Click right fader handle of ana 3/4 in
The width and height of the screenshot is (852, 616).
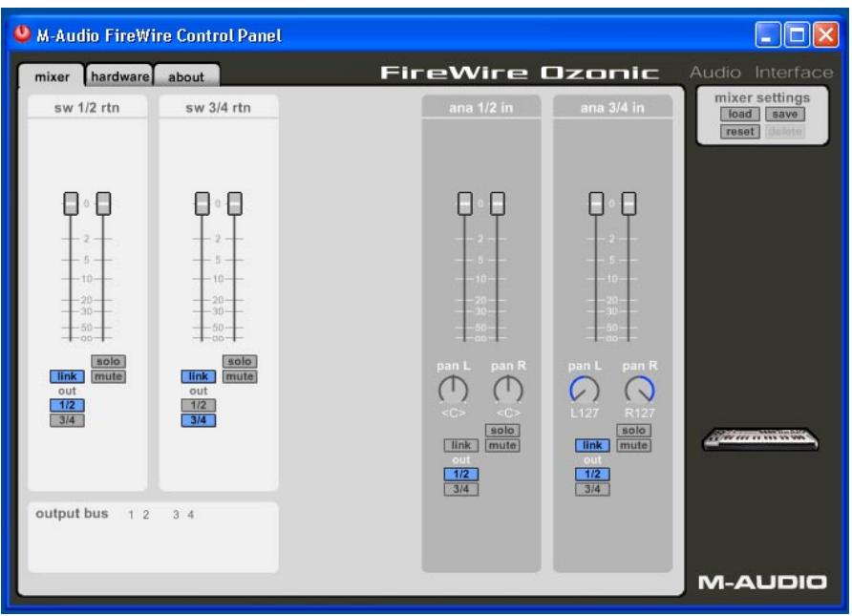pos(628,203)
